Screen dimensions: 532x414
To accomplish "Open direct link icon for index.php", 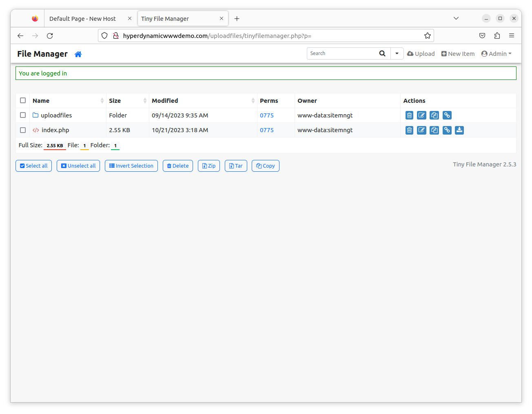I will (x=447, y=130).
